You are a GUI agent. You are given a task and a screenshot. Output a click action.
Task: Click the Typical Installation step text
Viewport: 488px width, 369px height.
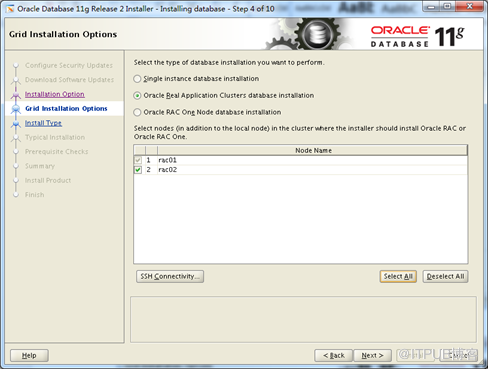tap(55, 137)
